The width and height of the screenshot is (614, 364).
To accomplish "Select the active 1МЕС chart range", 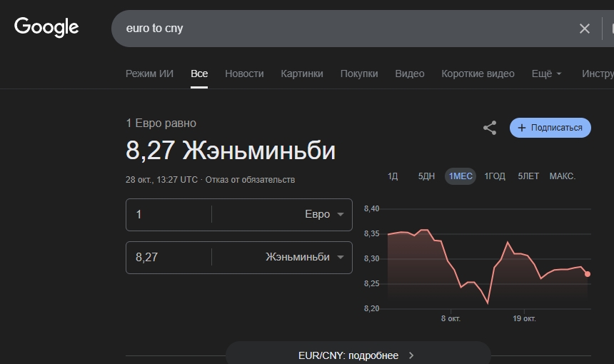I will 460,176.
